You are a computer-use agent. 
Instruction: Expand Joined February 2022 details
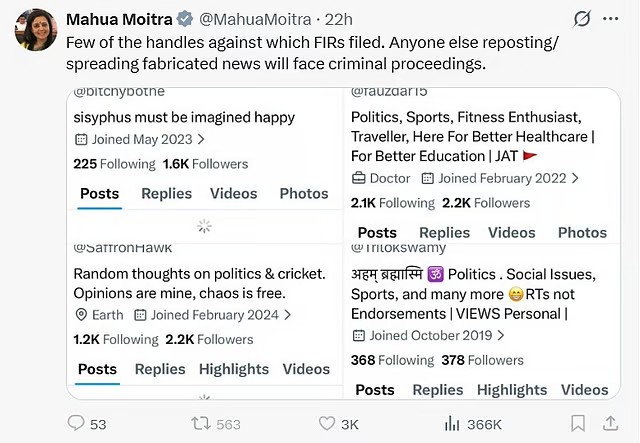pos(574,178)
